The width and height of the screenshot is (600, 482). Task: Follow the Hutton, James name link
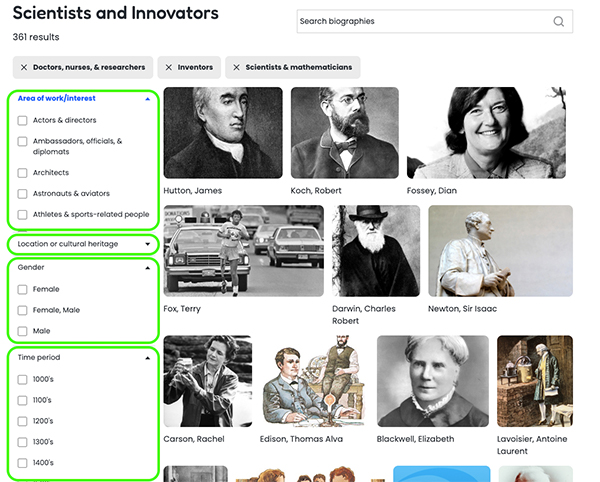tap(192, 191)
